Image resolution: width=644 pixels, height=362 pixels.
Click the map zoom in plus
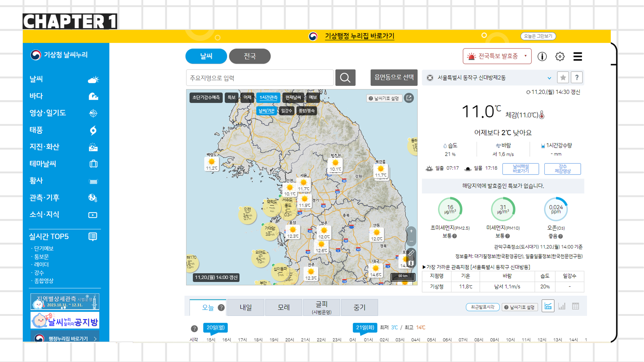(411, 231)
